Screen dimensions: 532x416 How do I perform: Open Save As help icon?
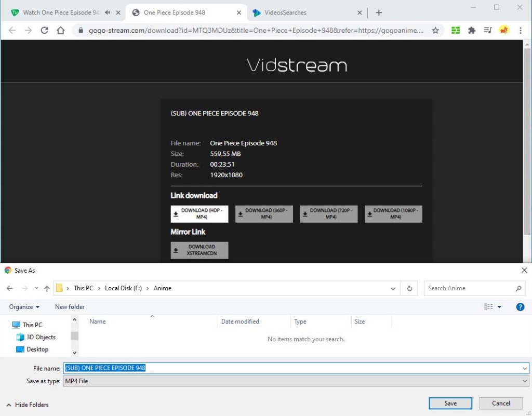tap(520, 307)
